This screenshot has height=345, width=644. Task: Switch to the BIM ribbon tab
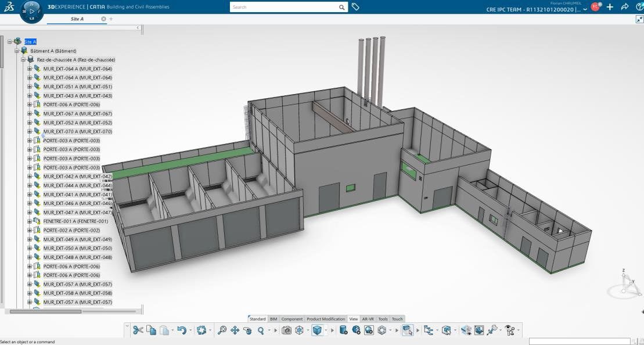[x=273, y=319]
